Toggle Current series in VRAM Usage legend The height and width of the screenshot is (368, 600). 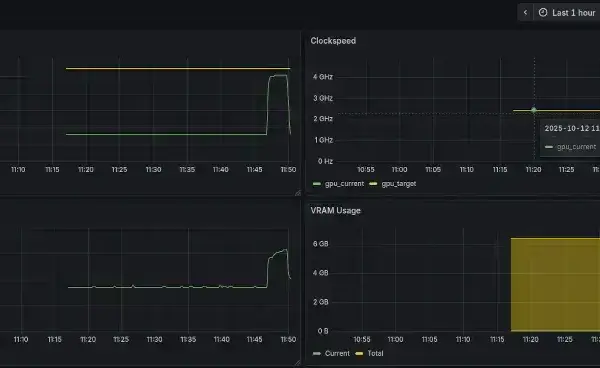[337, 353]
